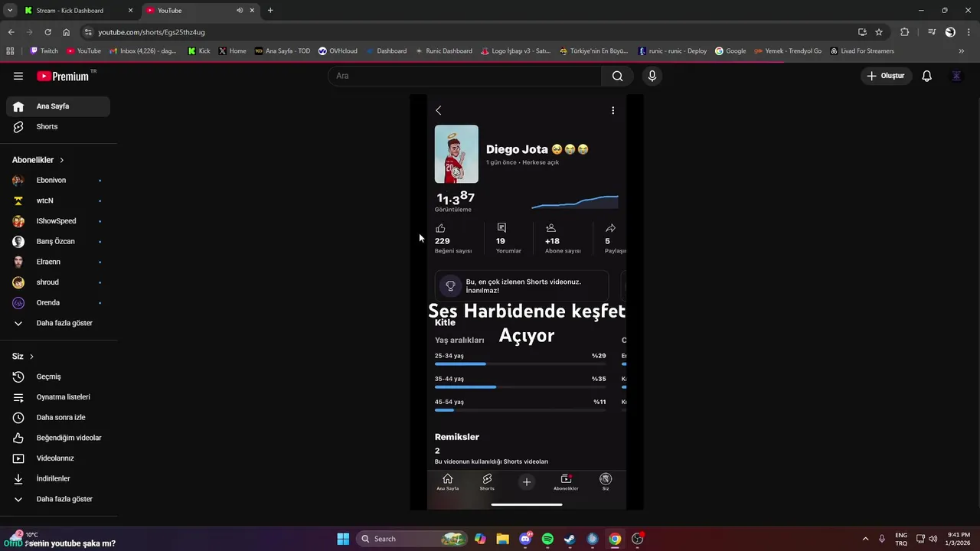Image resolution: width=980 pixels, height=551 pixels.
Task: Tap the plus create button in the phone bar
Action: (526, 482)
